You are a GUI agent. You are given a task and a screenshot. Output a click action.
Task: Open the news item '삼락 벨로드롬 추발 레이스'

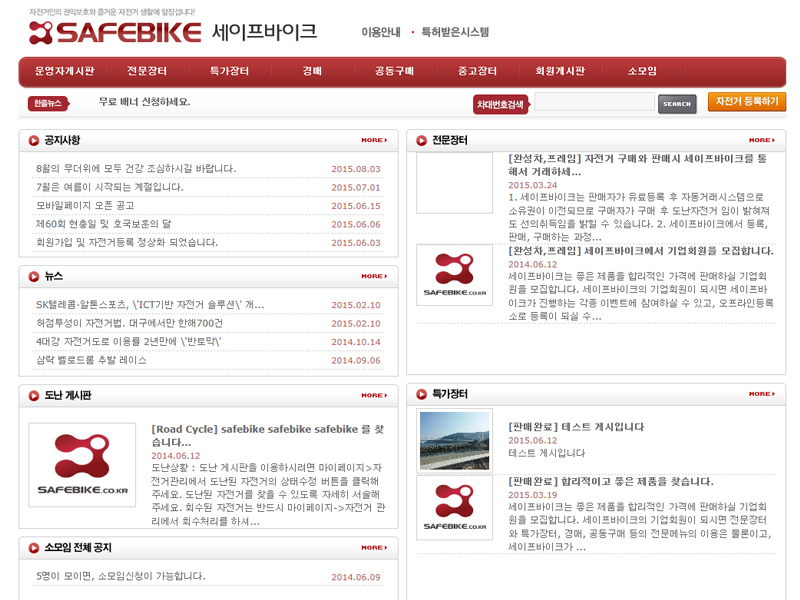[x=91, y=360]
